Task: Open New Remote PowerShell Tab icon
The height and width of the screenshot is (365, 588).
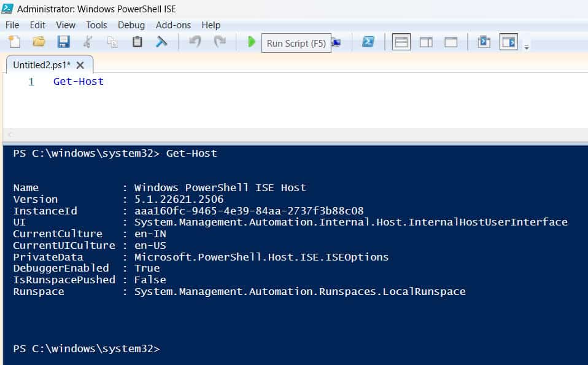Action: pos(337,43)
